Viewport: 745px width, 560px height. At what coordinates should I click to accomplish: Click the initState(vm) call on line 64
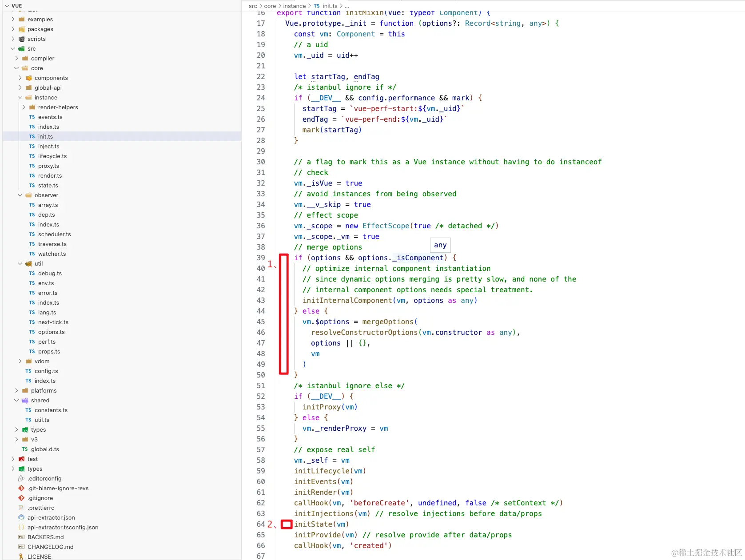pyautogui.click(x=321, y=524)
